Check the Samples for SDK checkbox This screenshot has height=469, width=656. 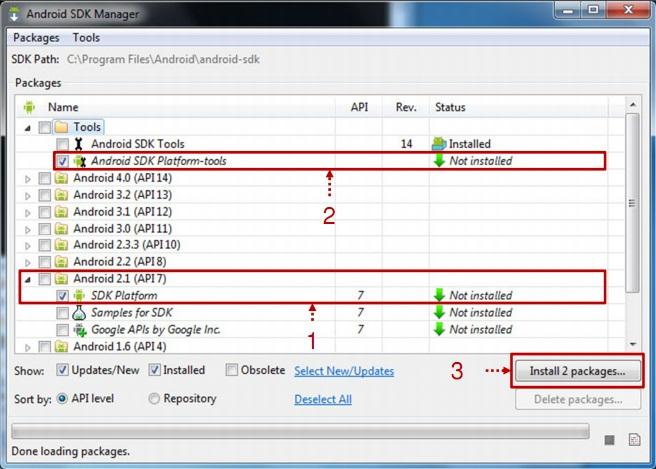[x=62, y=313]
